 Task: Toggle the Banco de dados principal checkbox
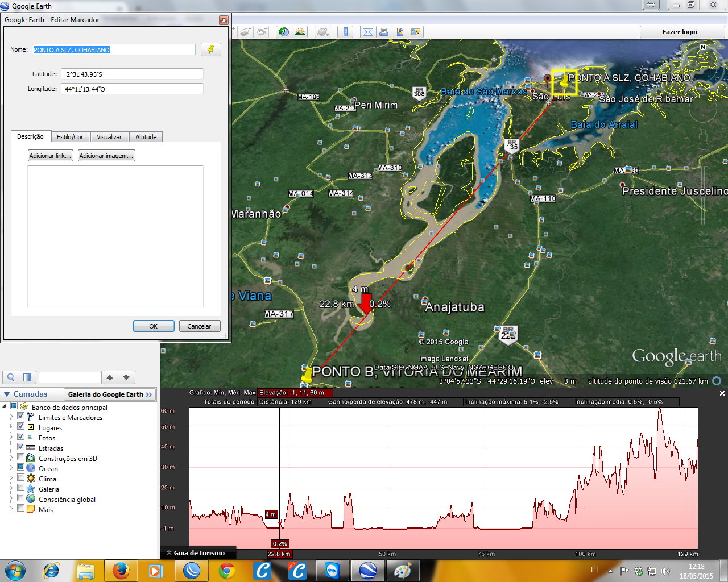[14, 406]
